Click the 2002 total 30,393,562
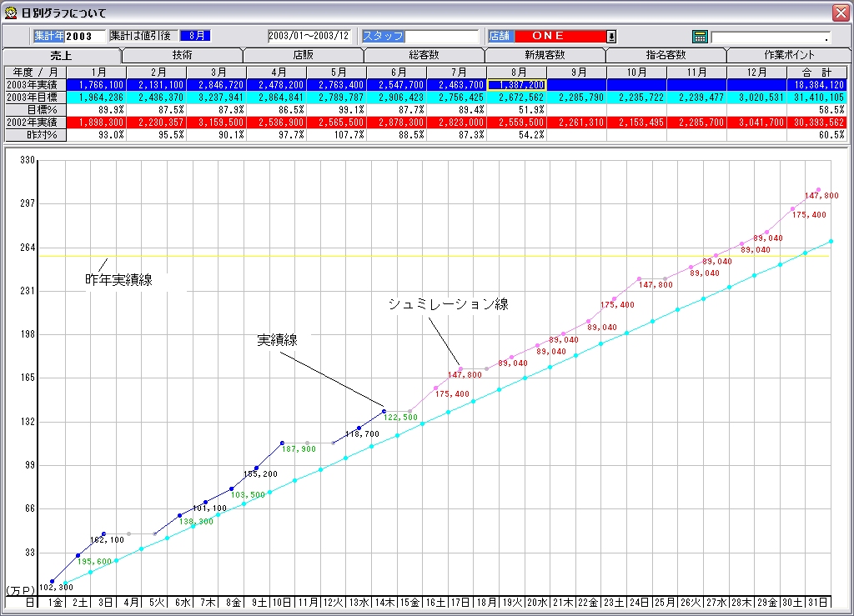The height and width of the screenshot is (616, 854). (x=817, y=123)
